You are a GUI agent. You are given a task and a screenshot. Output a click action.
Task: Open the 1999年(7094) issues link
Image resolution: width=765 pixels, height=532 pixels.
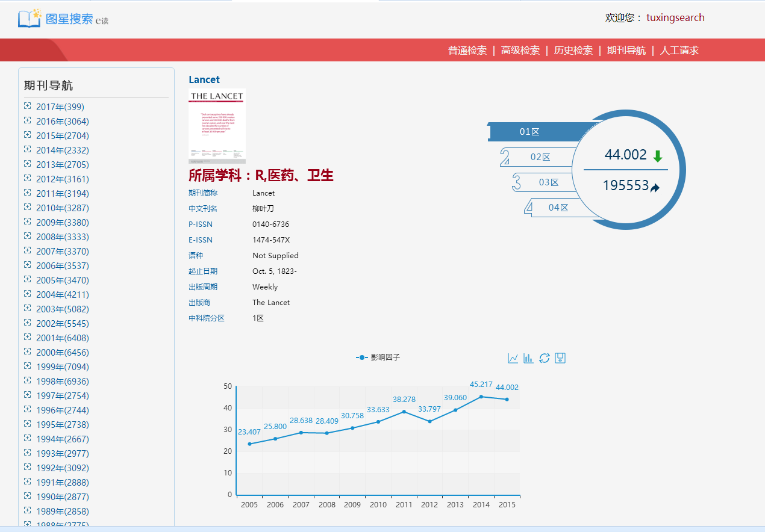(63, 367)
